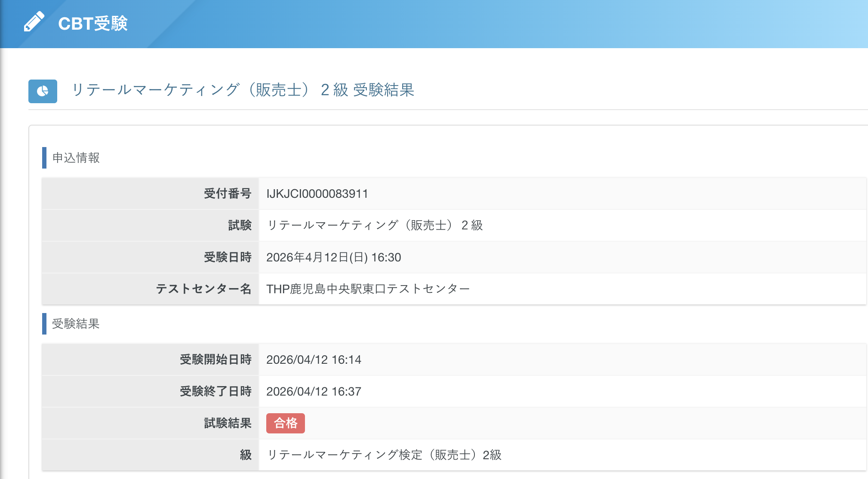Click the blue bar next to 受験結果
Screen dimensions: 868x479
point(43,325)
